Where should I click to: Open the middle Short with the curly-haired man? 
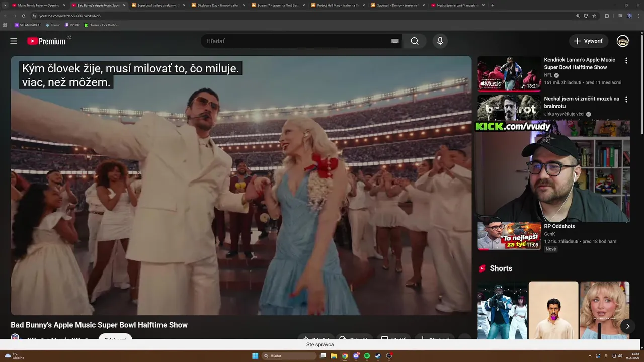pyautogui.click(x=553, y=310)
